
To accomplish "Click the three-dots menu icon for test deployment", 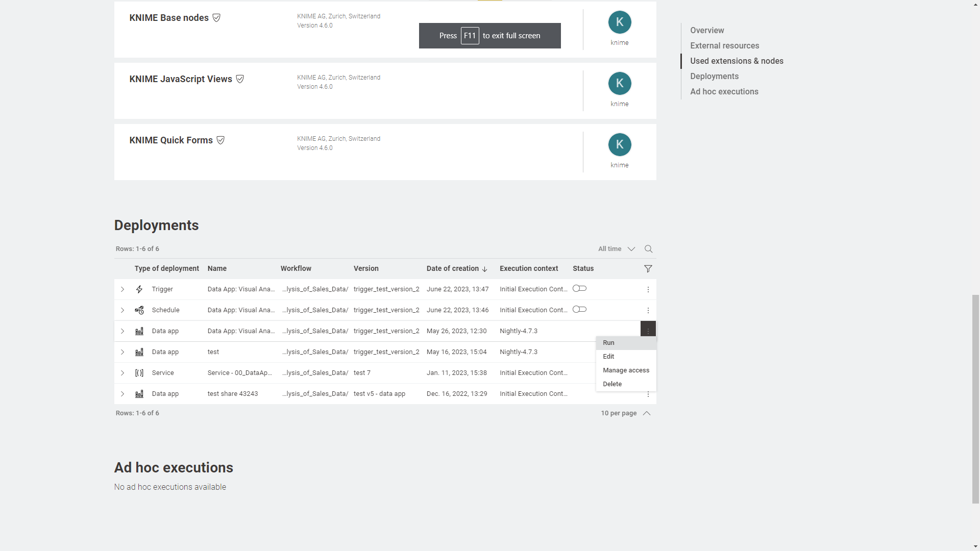I will pyautogui.click(x=648, y=352).
